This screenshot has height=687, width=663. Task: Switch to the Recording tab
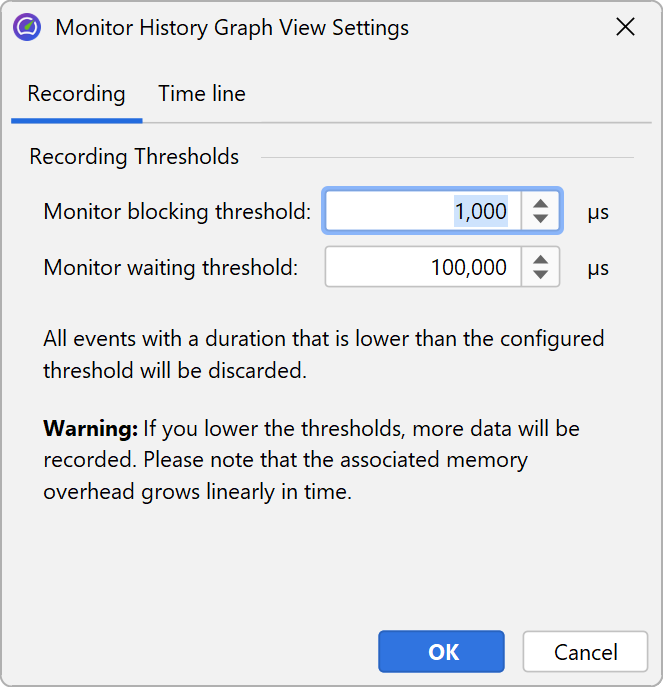tap(76, 94)
